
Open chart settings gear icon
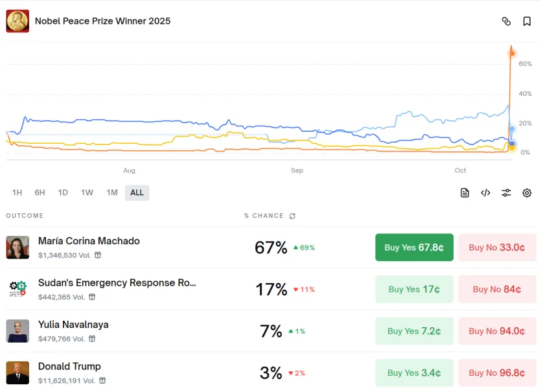click(x=527, y=192)
